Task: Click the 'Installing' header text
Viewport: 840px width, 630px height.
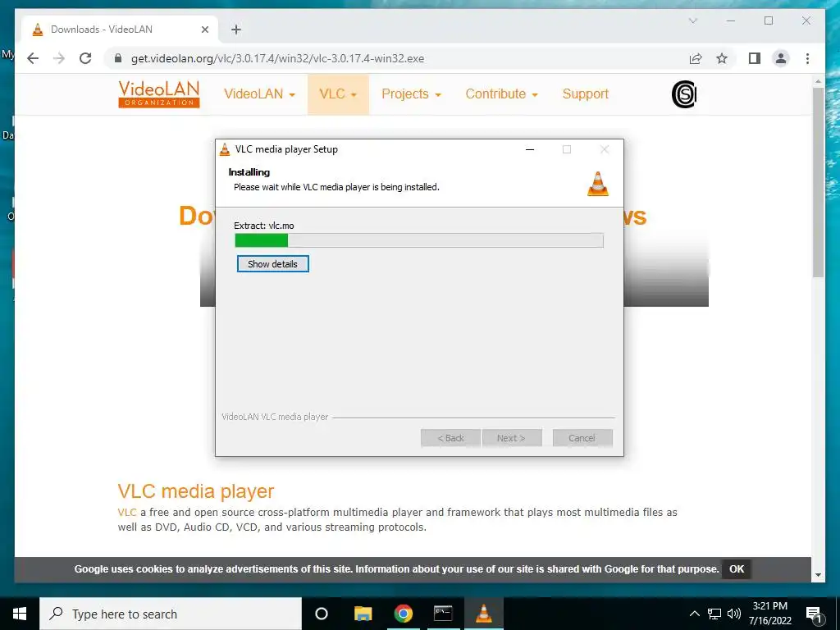Action: [x=249, y=172]
